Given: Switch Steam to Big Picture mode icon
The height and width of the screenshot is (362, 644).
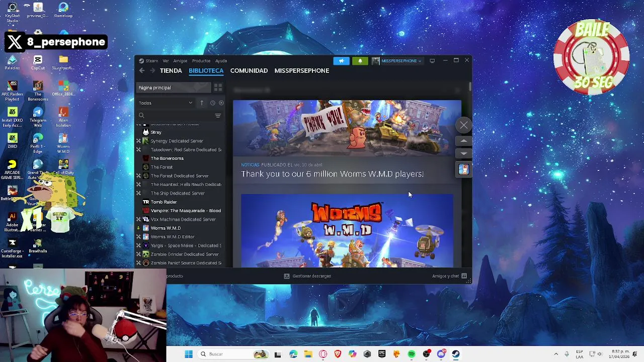Looking at the screenshot, I should click(x=432, y=61).
